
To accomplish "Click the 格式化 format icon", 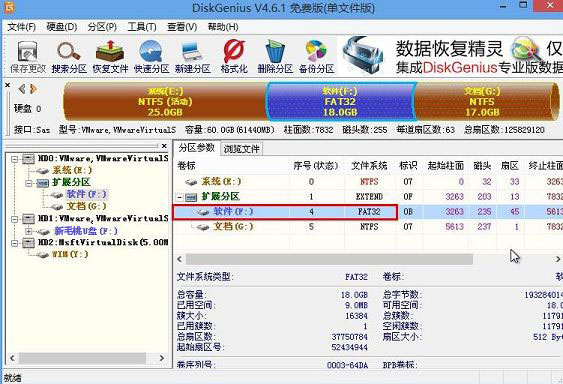I will (x=234, y=56).
